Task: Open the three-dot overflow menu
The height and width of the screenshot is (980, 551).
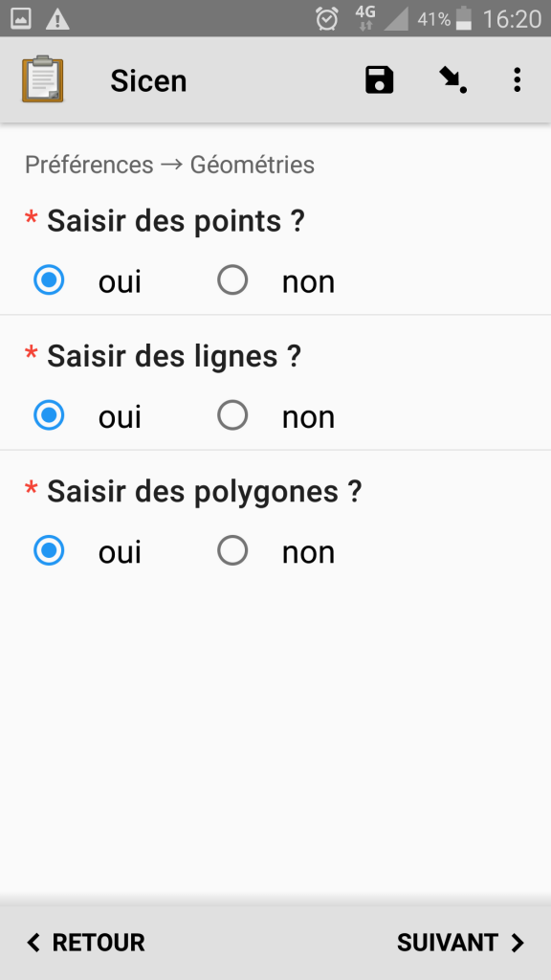Action: tap(517, 80)
